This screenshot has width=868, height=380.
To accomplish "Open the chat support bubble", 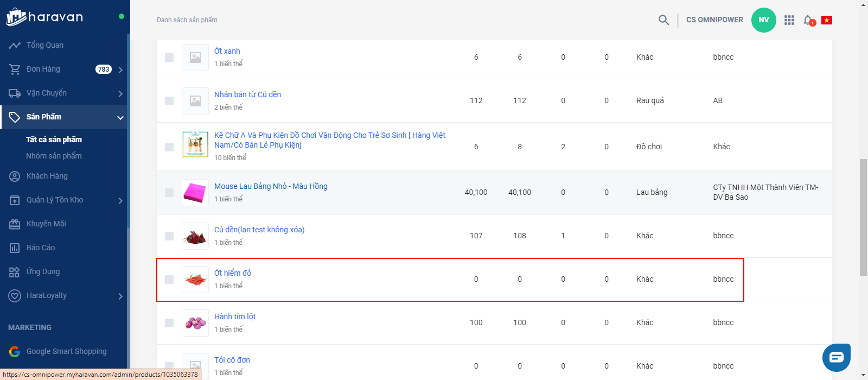I will (836, 357).
